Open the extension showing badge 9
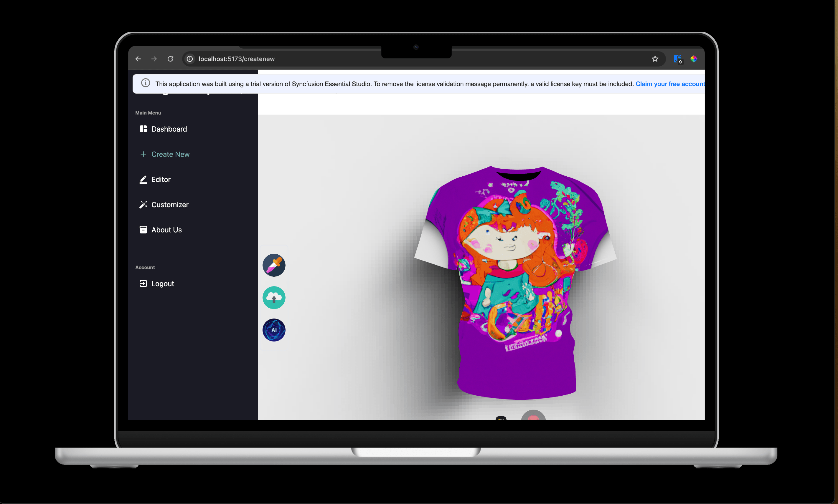838x504 pixels. tap(678, 59)
